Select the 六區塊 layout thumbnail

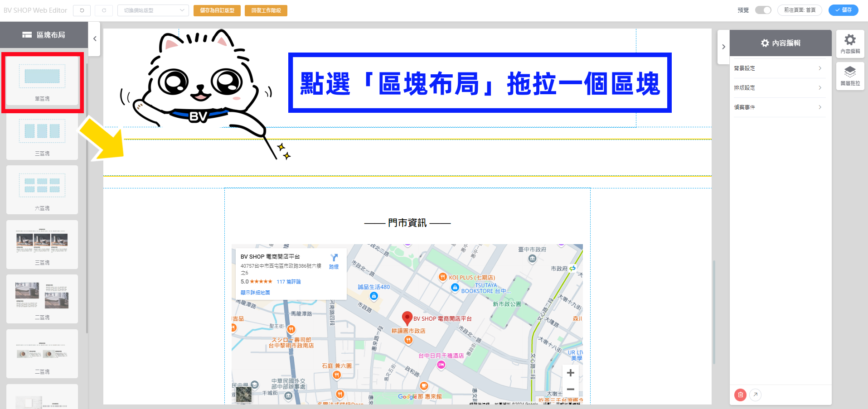click(x=42, y=190)
